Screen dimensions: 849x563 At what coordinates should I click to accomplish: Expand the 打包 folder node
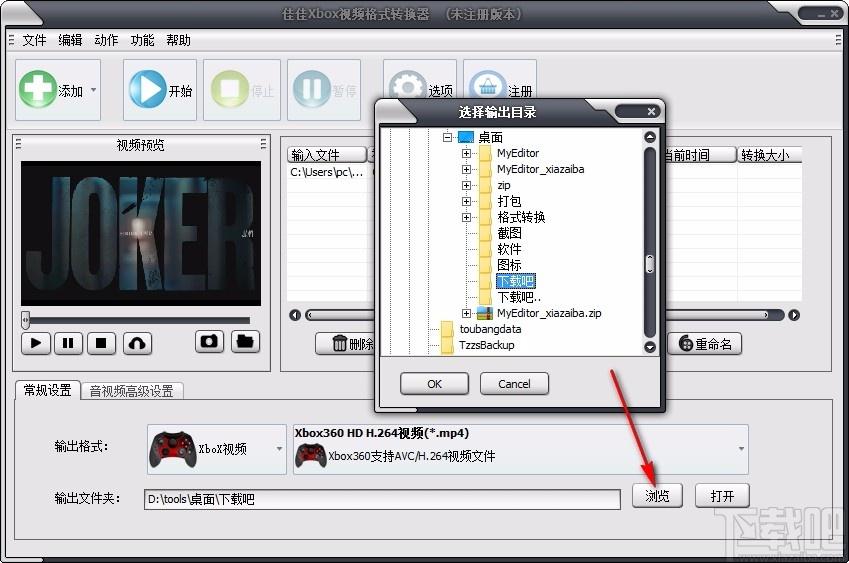coord(466,201)
